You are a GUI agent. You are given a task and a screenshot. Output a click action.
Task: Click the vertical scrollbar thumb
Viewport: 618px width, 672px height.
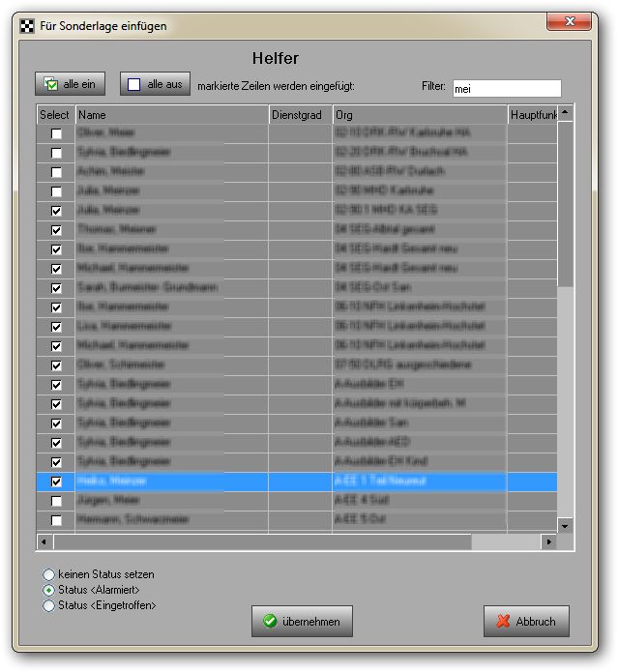point(565,204)
